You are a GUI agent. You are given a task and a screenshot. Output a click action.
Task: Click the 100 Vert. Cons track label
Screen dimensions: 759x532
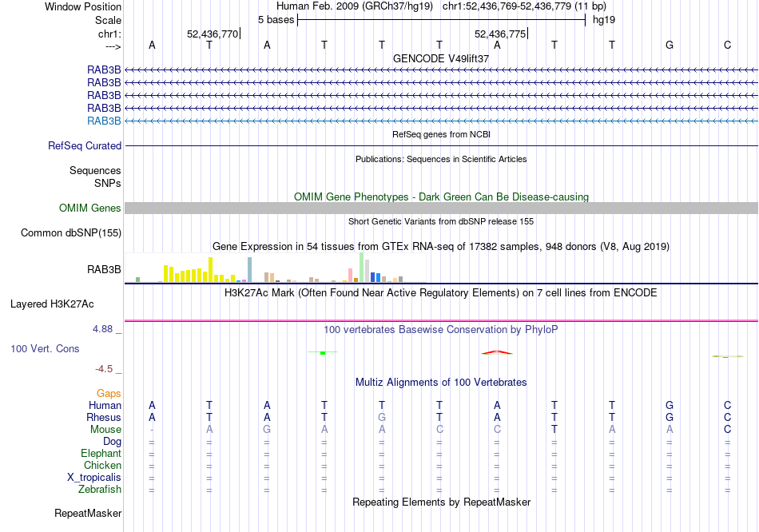tap(45, 348)
